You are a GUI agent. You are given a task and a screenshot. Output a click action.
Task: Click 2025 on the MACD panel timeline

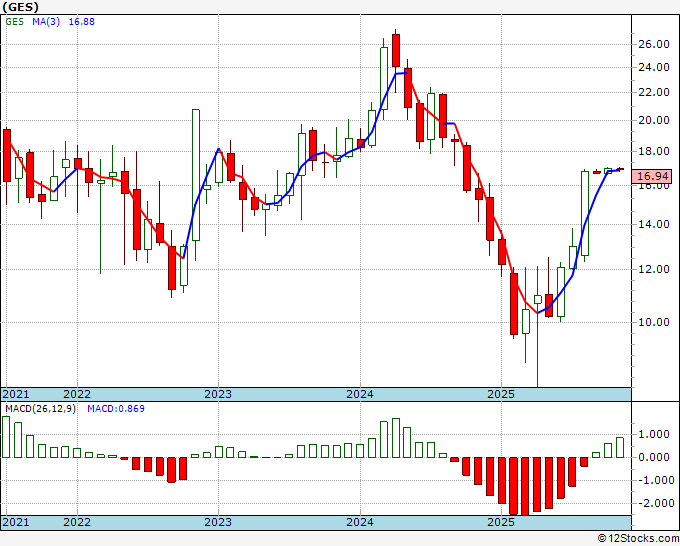[501, 522]
